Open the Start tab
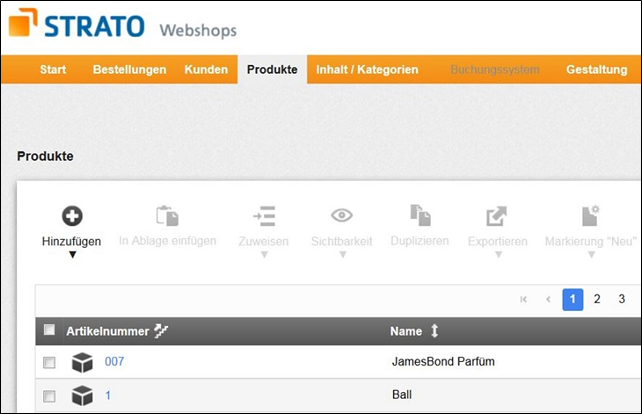 pyautogui.click(x=53, y=70)
